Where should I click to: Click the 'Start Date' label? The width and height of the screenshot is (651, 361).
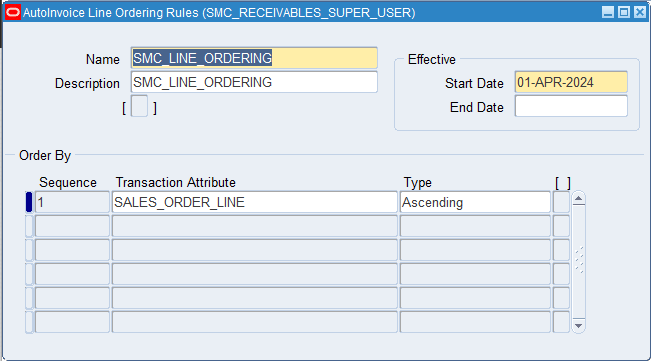[x=474, y=83]
